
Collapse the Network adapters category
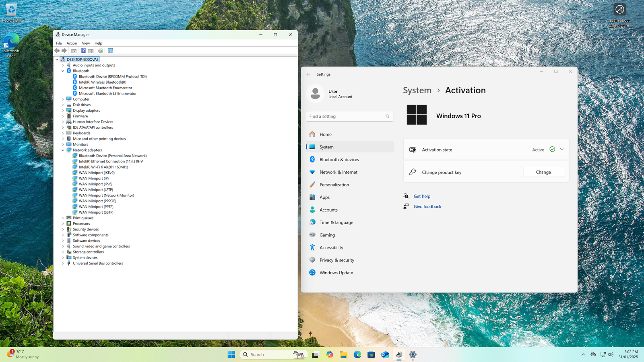(x=63, y=150)
